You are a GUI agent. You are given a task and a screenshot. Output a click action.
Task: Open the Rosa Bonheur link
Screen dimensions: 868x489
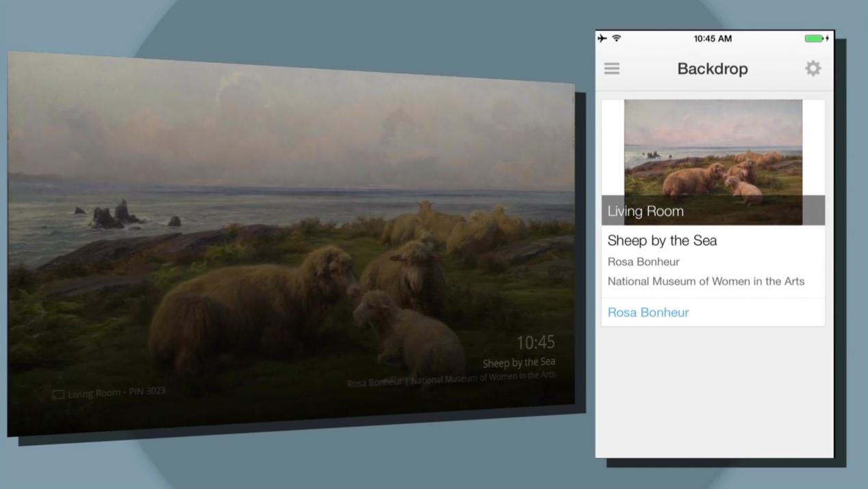click(x=648, y=312)
